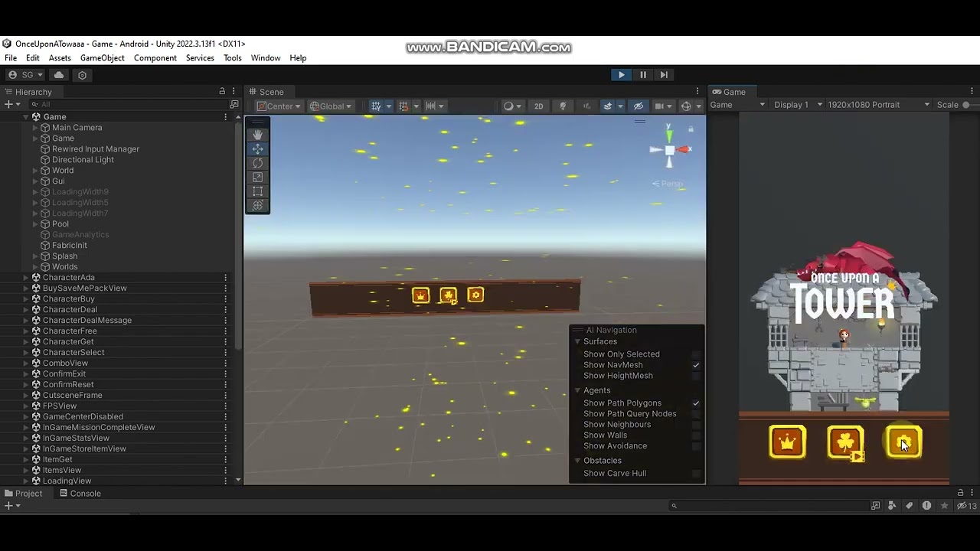This screenshot has height=551, width=980.
Task: Select the Rect transform tool
Action: [257, 191]
